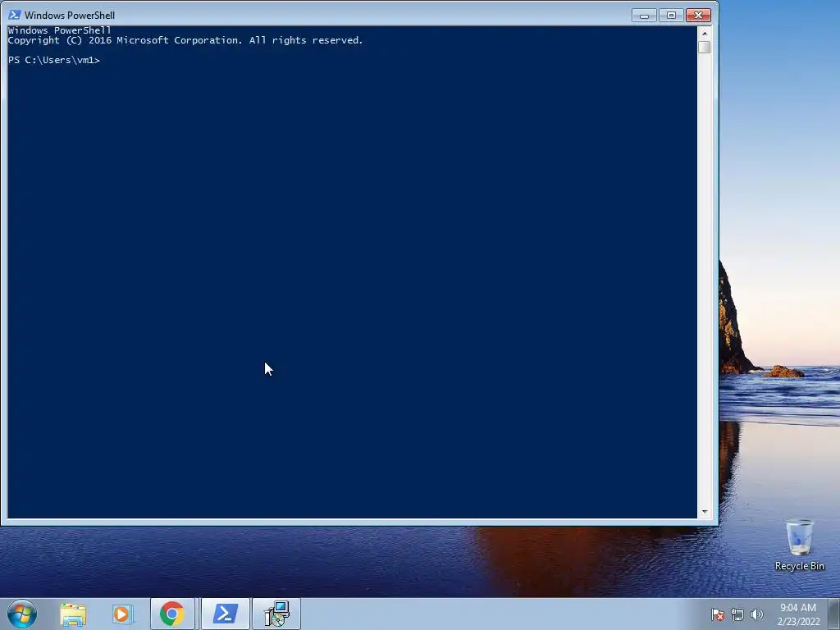Close the Windows PowerShell window
The width and height of the screenshot is (840, 630).
tap(698, 16)
